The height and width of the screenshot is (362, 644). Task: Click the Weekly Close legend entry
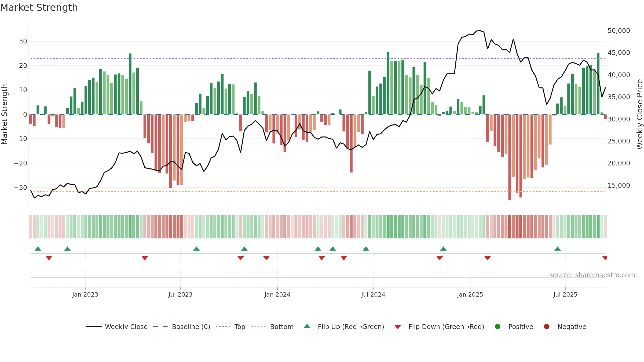117,327
